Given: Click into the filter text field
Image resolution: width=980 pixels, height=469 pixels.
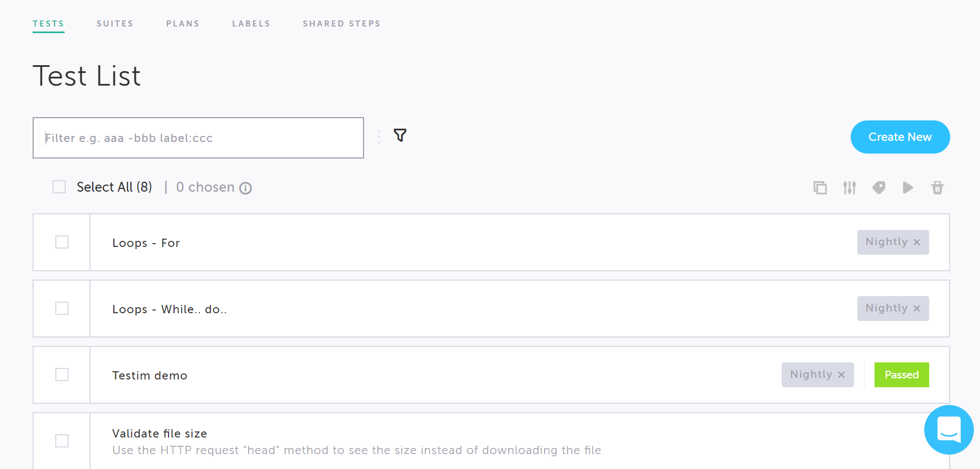Looking at the screenshot, I should tap(198, 138).
